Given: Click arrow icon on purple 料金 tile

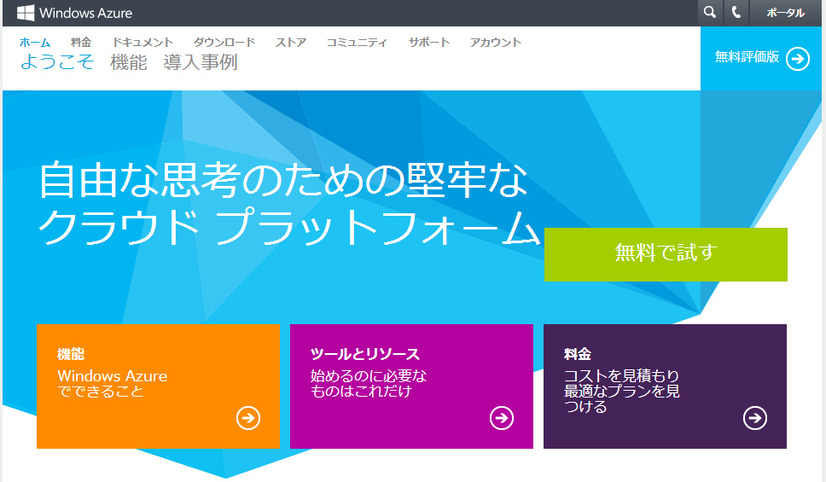Looking at the screenshot, I should [x=755, y=418].
